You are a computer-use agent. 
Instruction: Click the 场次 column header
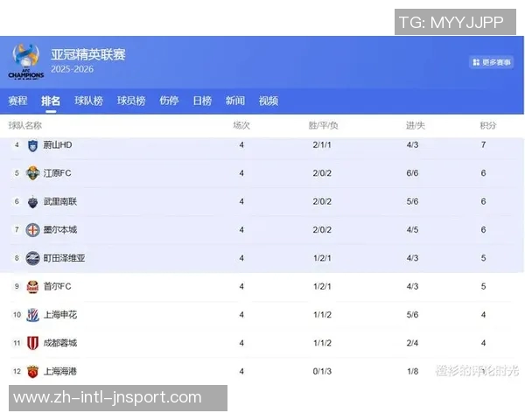pyautogui.click(x=241, y=126)
